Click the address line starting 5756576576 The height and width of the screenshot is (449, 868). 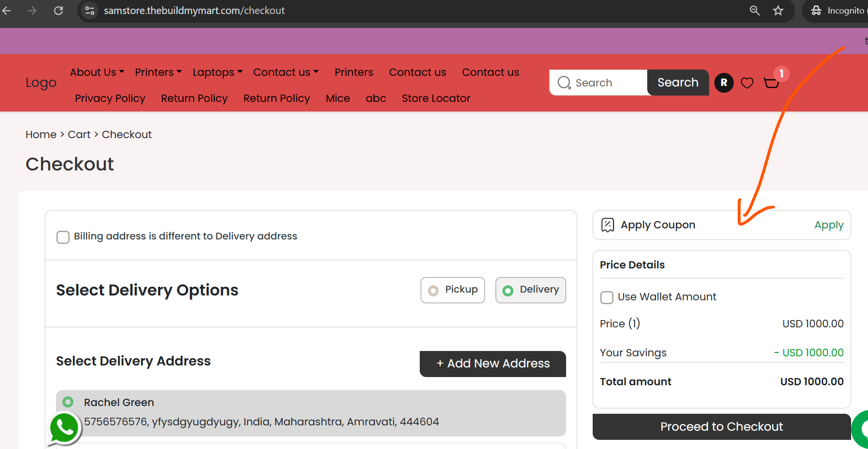point(261,422)
